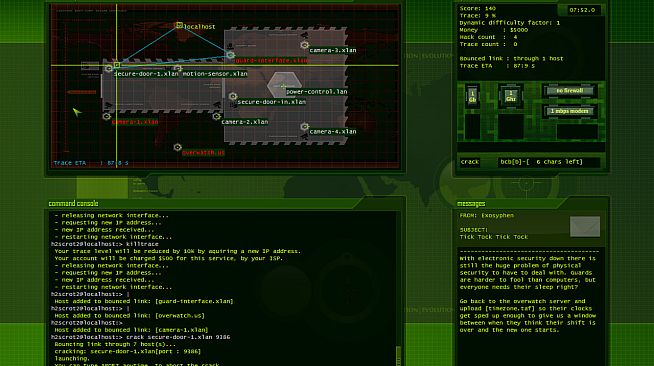Screen dimensions: 654x366
Task: Select the secure-door-in.xlan node icon
Action: point(233,96)
